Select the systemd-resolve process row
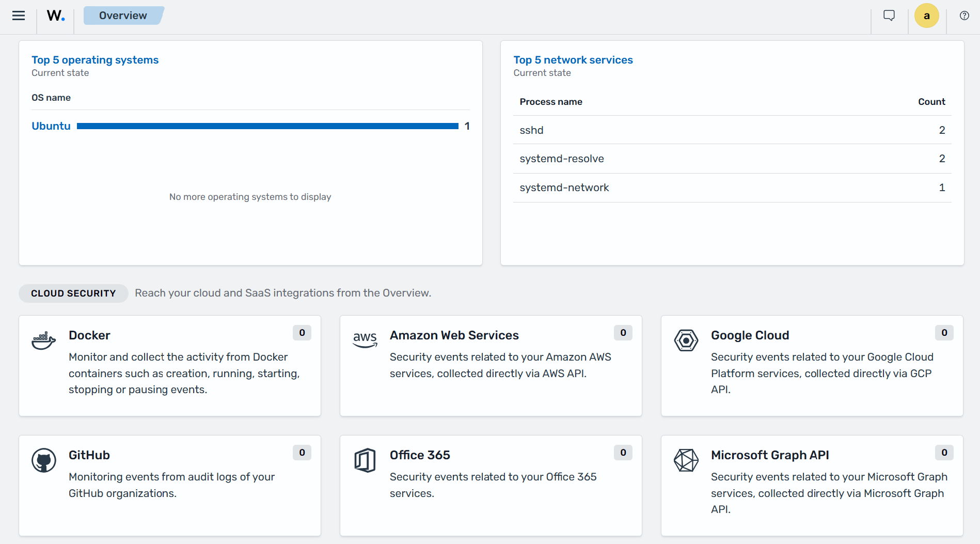The image size is (980, 544). click(732, 159)
